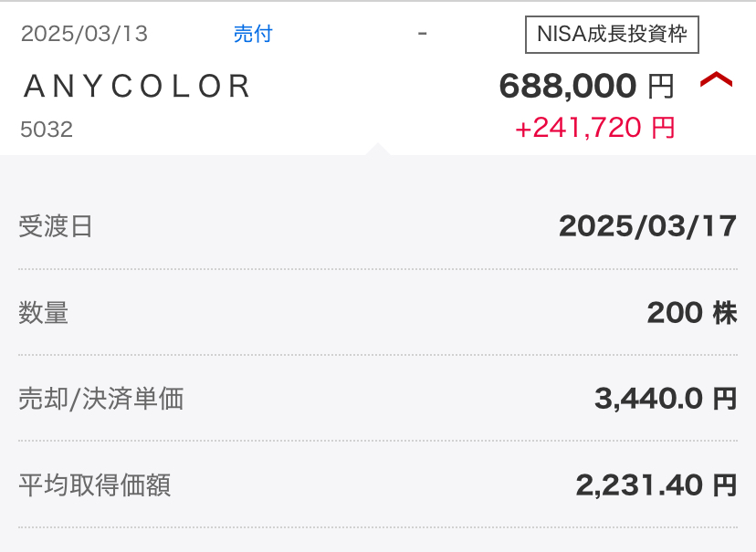Tap the trade date 2025/03/13

84,35
